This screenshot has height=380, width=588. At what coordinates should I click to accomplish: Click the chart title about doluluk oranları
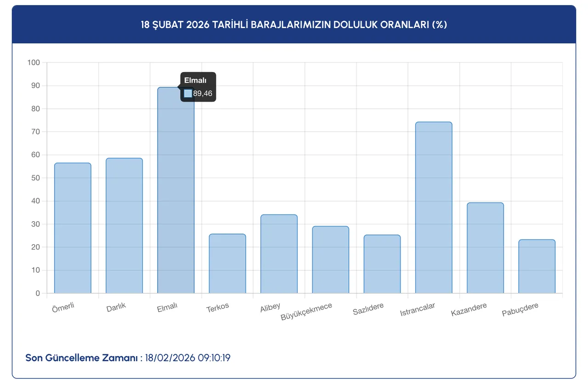point(294,25)
